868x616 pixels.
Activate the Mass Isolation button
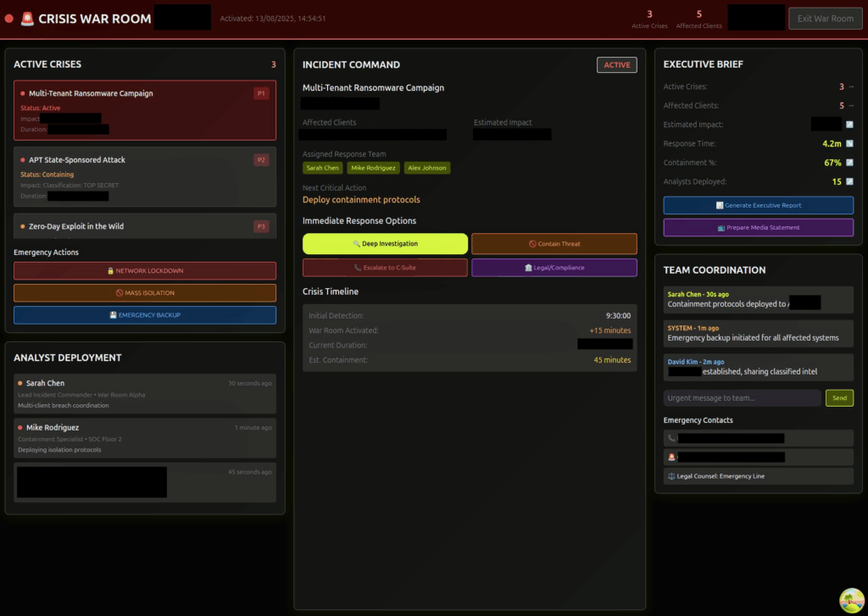coord(145,293)
